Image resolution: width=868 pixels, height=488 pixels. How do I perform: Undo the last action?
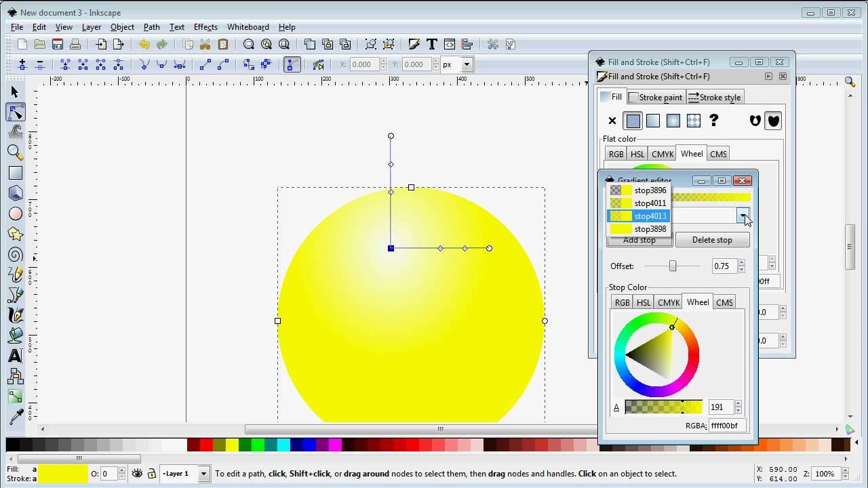click(144, 45)
